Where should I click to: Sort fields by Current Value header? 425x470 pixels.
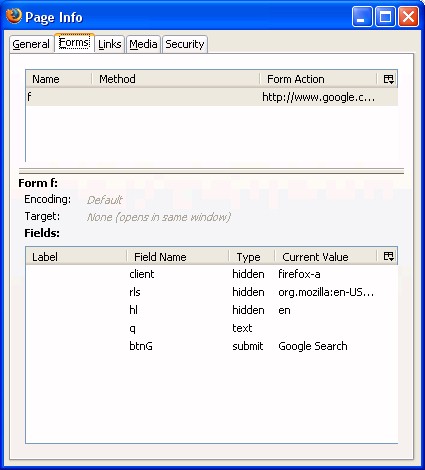[x=326, y=257]
